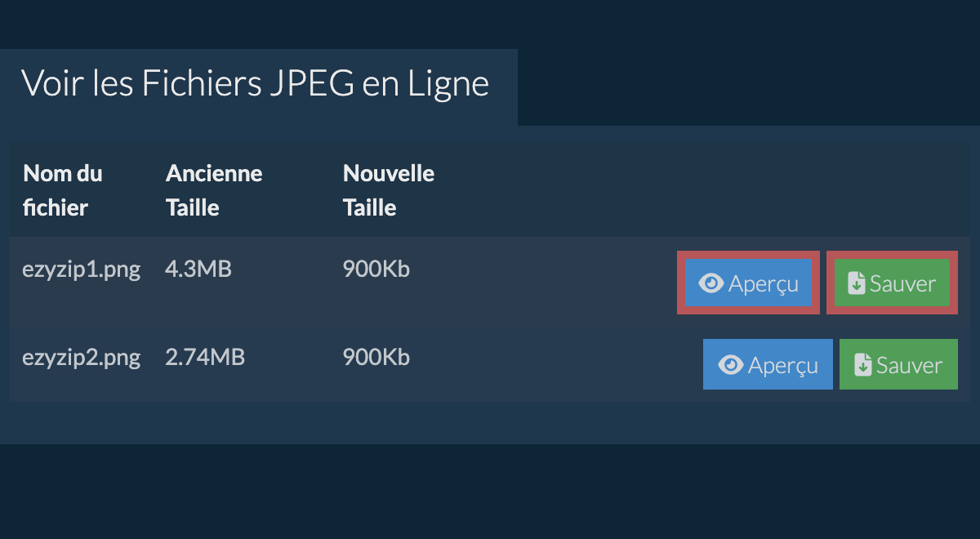Viewport: 980px width, 539px height.
Task: Click the eye icon for ezyzip1.png
Action: pos(711,283)
